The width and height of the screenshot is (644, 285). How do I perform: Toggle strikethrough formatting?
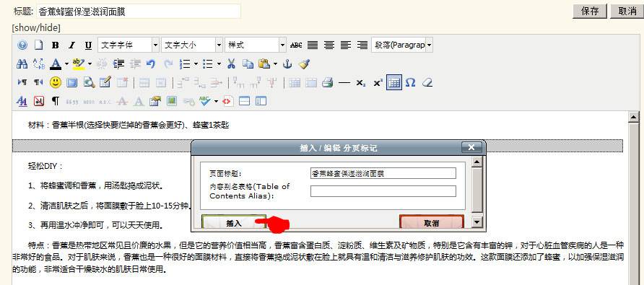click(x=296, y=45)
